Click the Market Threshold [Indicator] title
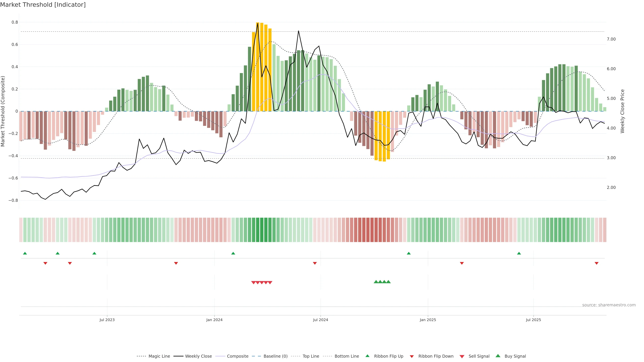The image size is (644, 362). click(43, 5)
